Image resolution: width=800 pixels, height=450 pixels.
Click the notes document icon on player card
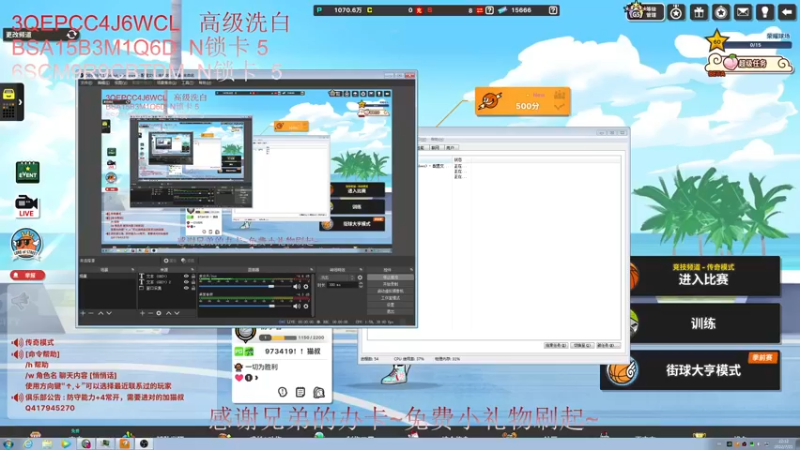(301, 392)
